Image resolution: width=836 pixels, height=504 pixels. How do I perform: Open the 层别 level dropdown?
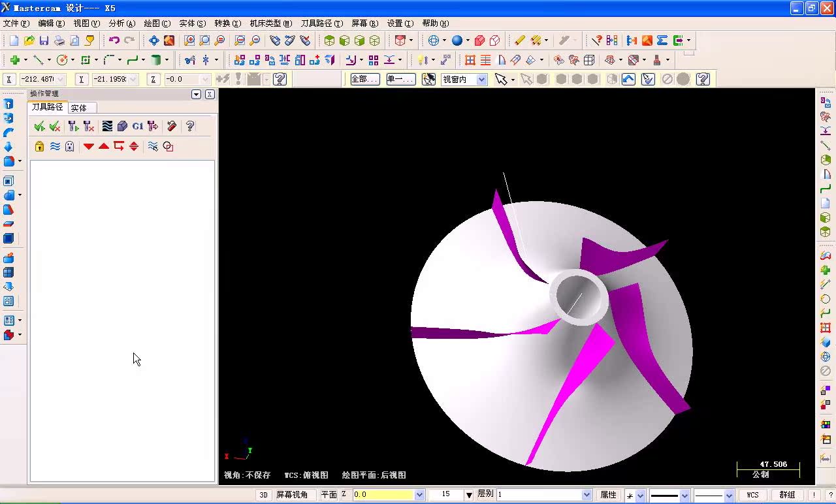tap(587, 495)
